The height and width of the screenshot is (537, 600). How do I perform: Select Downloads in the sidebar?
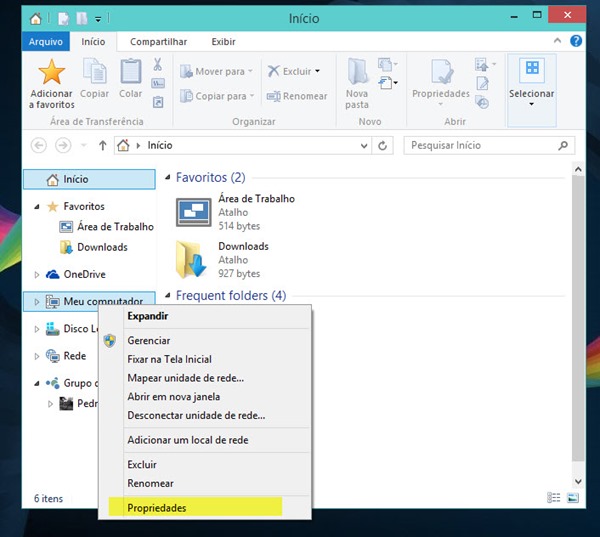(x=94, y=247)
